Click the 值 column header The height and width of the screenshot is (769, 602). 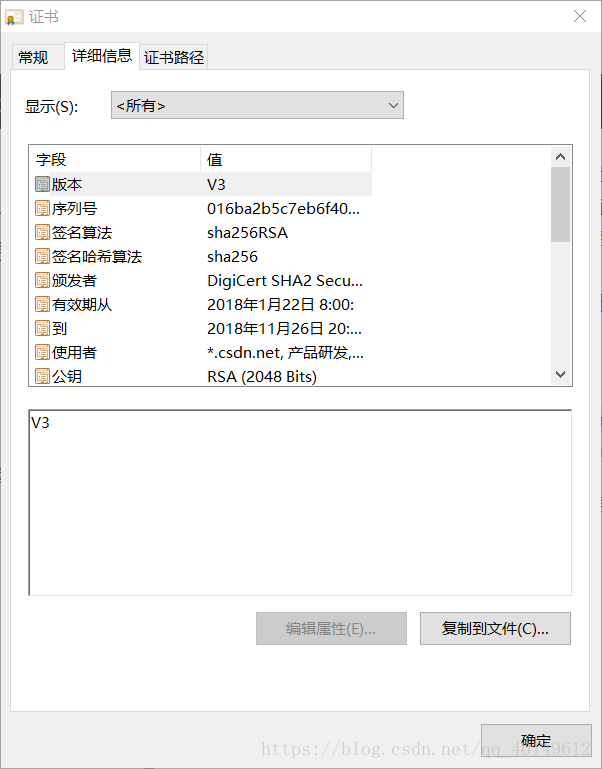coord(286,159)
